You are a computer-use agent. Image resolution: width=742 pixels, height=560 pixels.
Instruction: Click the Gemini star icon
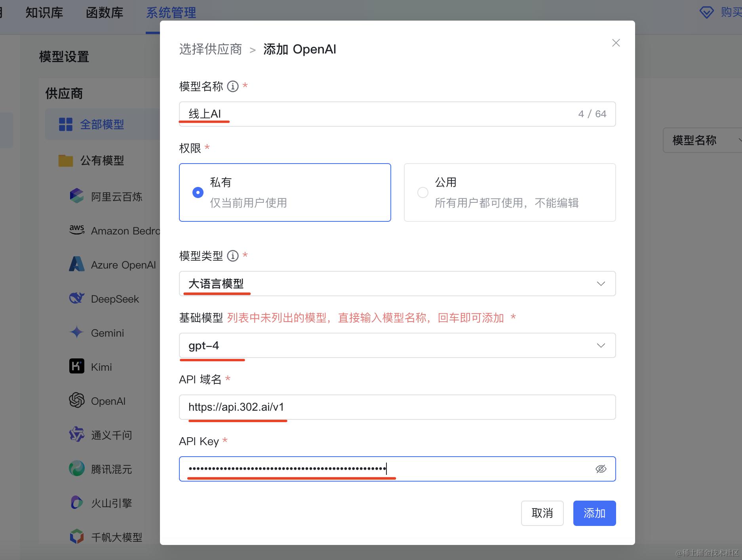click(x=76, y=332)
